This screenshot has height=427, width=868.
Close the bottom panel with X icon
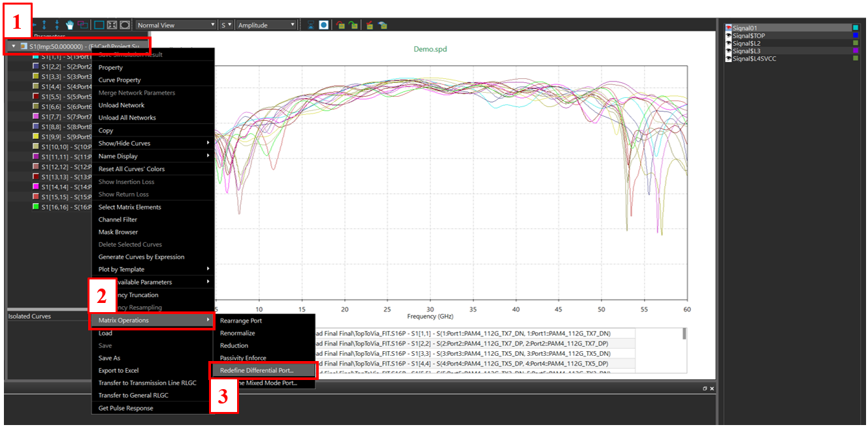coord(712,388)
